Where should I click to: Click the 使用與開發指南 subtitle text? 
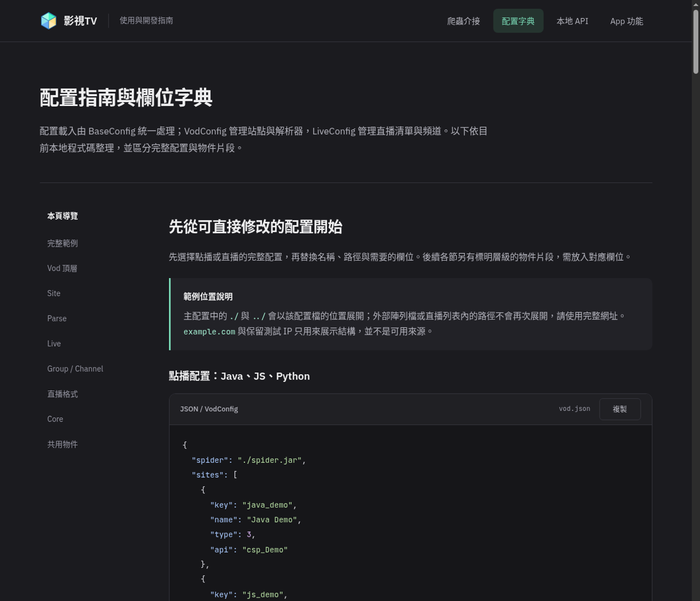[x=146, y=20]
